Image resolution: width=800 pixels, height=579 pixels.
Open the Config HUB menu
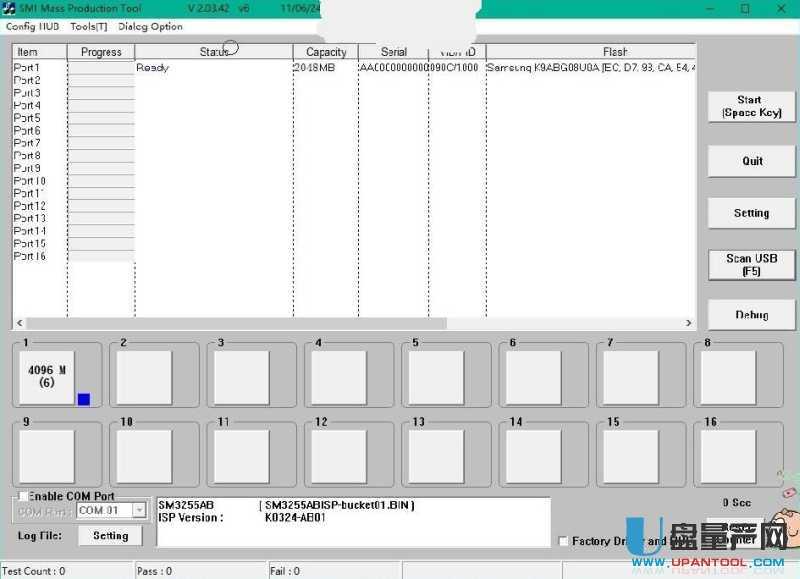pyautogui.click(x=32, y=26)
